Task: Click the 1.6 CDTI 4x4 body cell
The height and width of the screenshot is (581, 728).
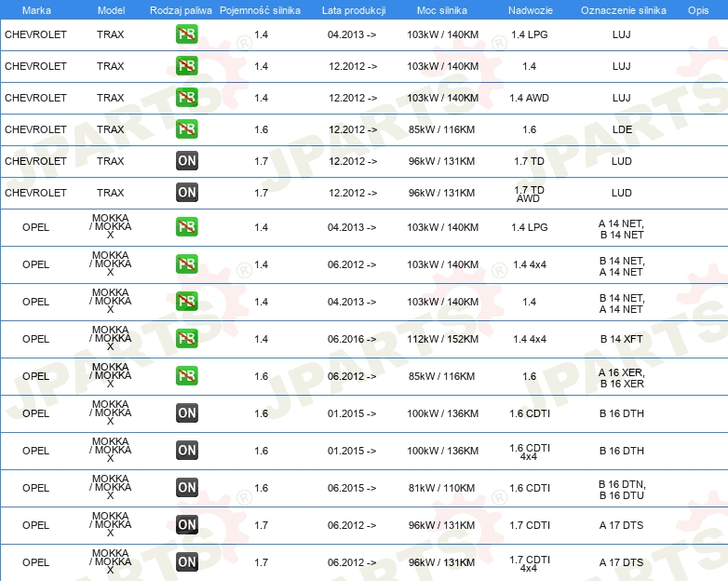Action: point(530,452)
